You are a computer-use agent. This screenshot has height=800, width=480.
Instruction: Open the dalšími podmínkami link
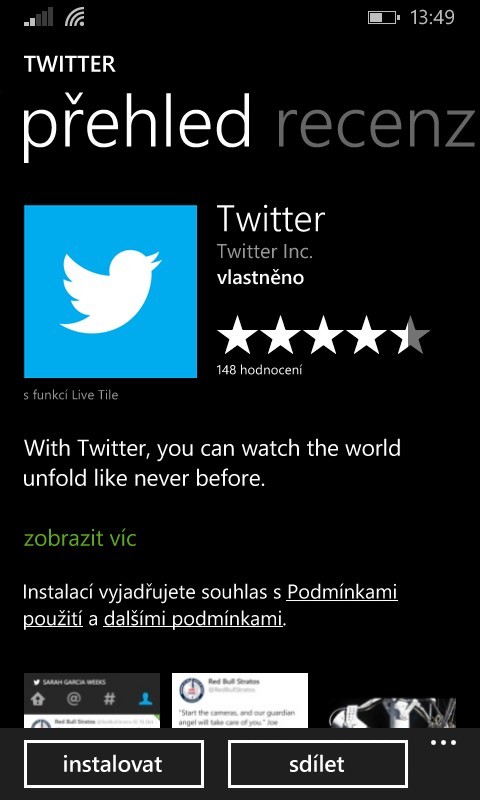tap(193, 619)
